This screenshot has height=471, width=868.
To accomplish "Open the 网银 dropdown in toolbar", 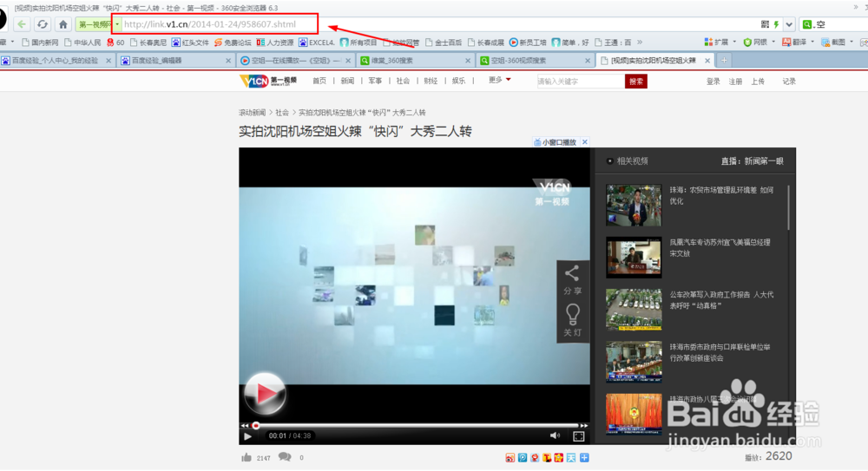I will 759,42.
